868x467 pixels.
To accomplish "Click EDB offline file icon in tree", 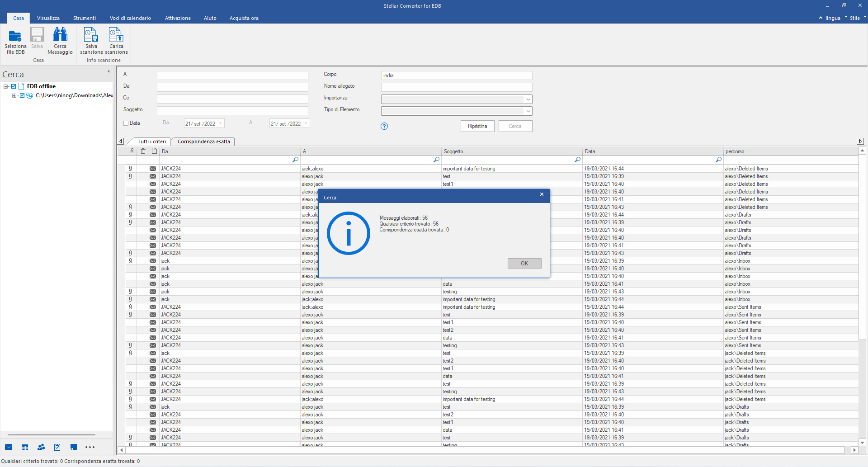I will [x=21, y=86].
